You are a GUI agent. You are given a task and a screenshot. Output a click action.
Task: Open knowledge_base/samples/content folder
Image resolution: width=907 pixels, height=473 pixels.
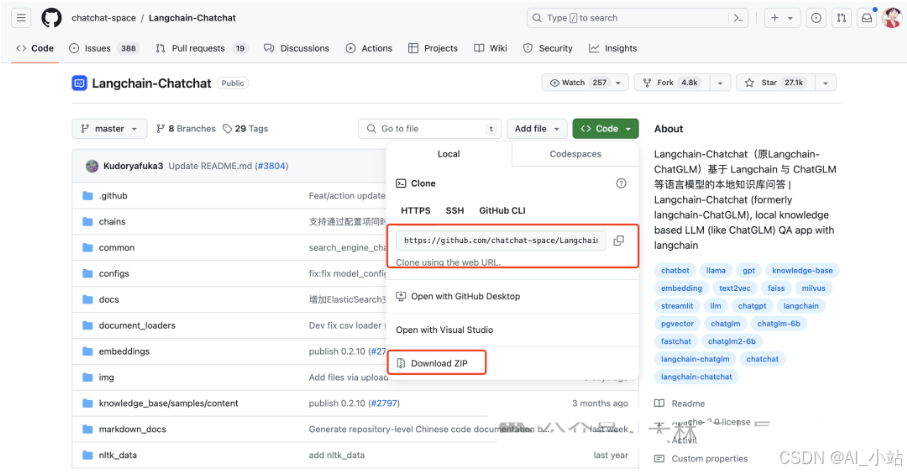[x=168, y=403]
